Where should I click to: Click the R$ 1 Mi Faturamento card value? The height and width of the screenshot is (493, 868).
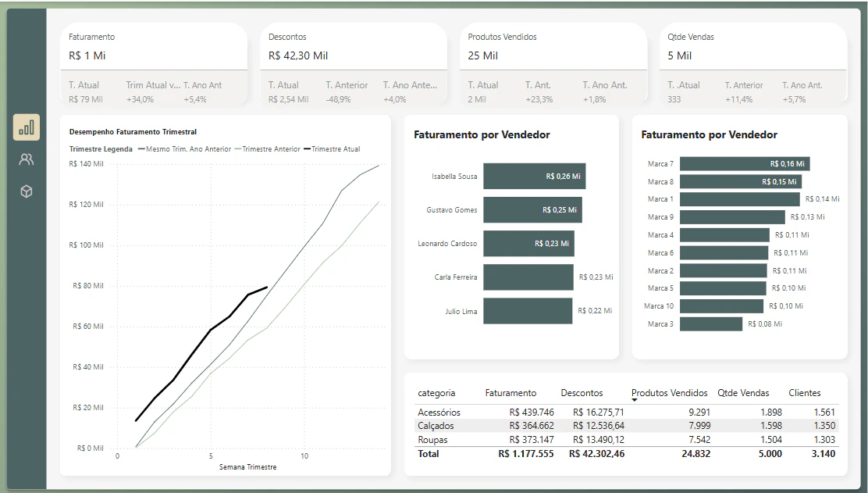pyautogui.click(x=87, y=55)
